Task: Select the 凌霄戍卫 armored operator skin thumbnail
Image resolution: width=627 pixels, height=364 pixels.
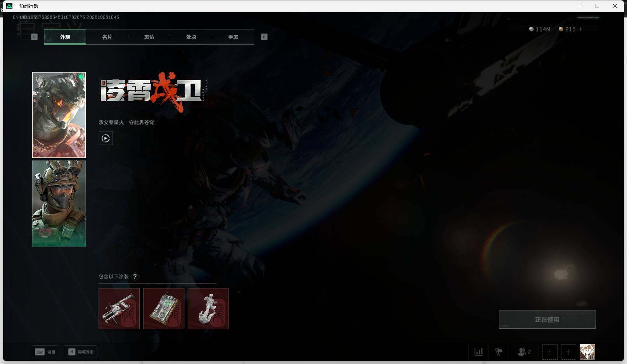Action: (x=59, y=115)
